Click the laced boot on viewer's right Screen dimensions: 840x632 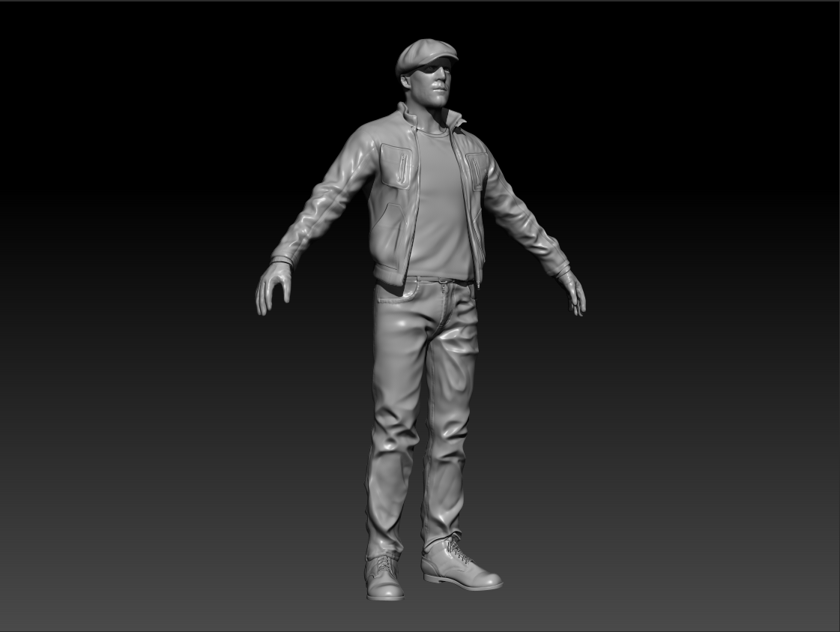pos(459,564)
